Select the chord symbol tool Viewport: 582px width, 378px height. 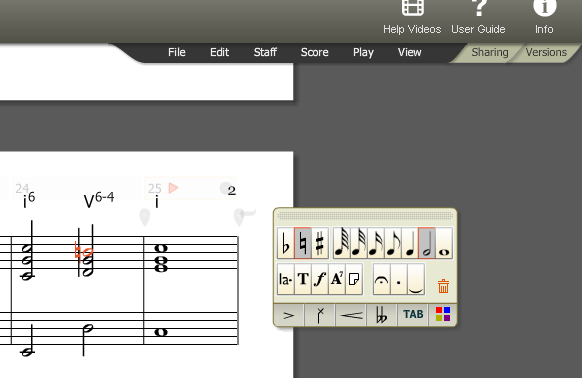(x=337, y=279)
